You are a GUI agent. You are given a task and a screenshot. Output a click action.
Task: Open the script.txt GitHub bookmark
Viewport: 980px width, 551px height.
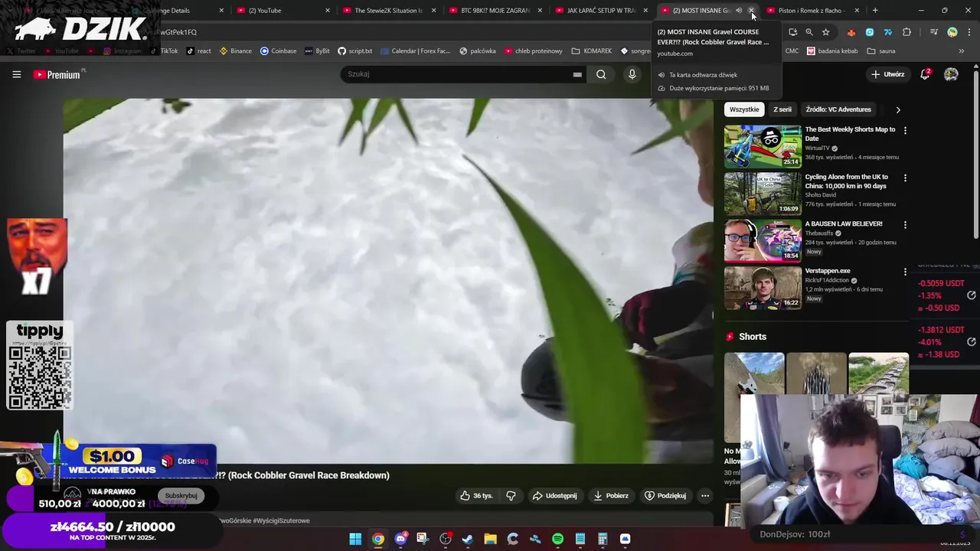click(x=355, y=51)
